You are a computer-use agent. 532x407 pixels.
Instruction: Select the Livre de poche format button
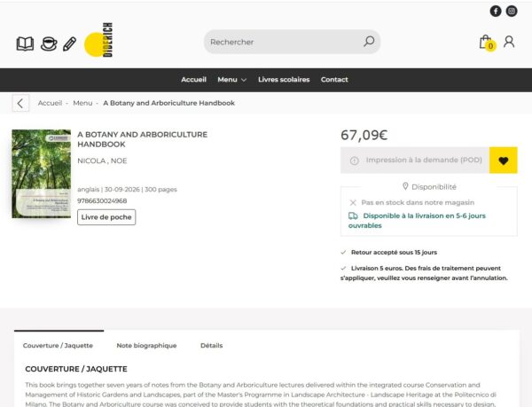[x=106, y=217]
